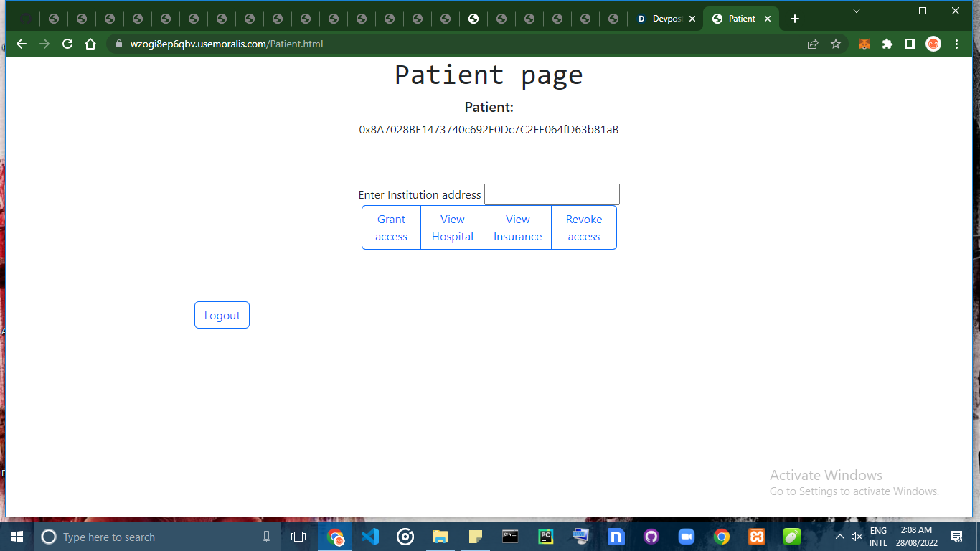The width and height of the screenshot is (980, 551).
Task: Open the browser extensions puzzle icon
Action: pos(887,44)
